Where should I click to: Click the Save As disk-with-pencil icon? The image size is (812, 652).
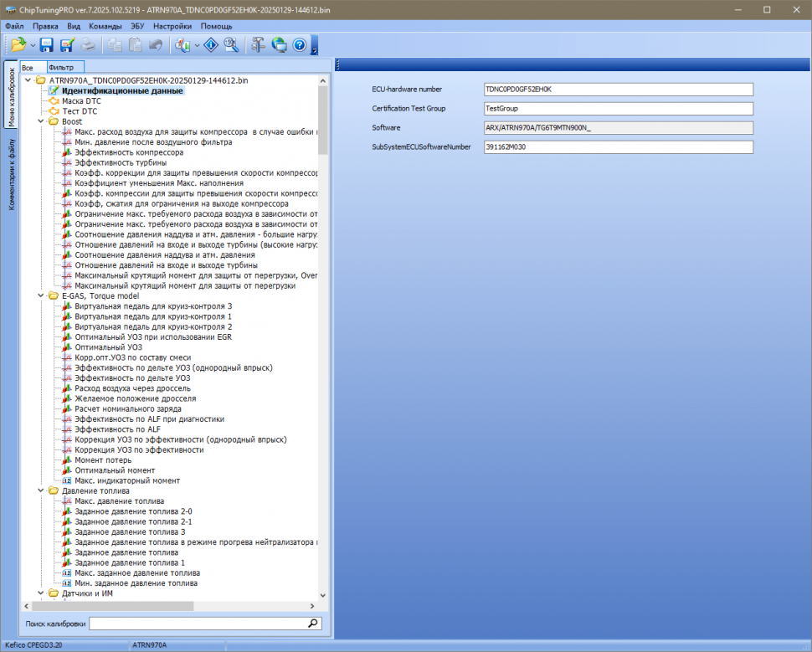click(67, 45)
